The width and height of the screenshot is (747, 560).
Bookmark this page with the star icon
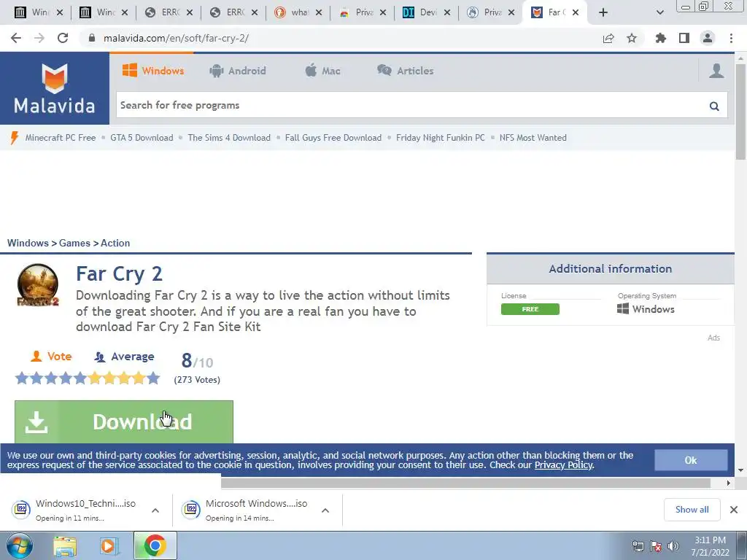(632, 38)
